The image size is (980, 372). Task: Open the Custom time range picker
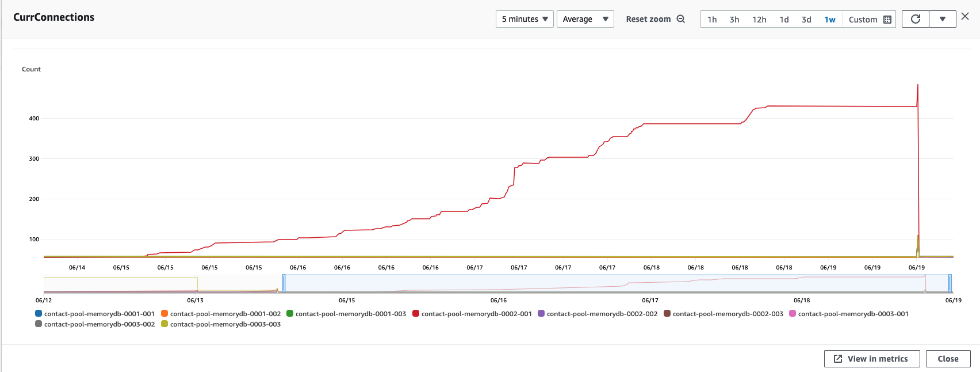[x=870, y=20]
